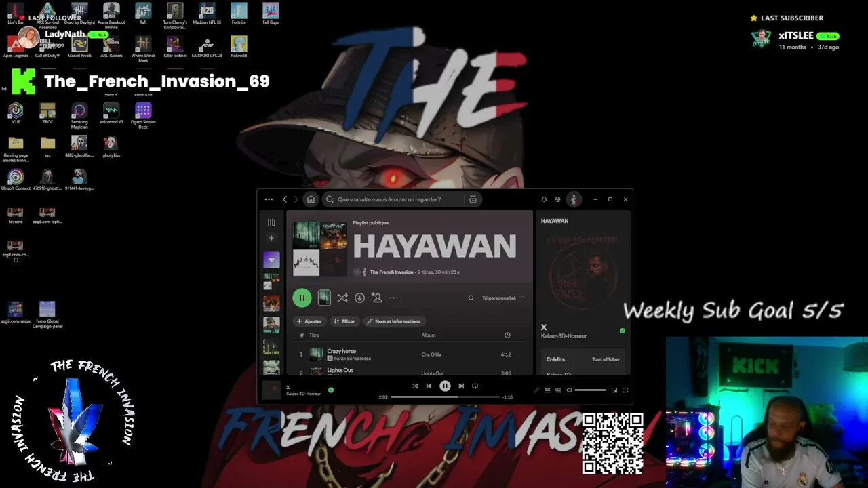Viewport: 868px width, 488px height.
Task: Click the Ajouter button
Action: tap(309, 321)
